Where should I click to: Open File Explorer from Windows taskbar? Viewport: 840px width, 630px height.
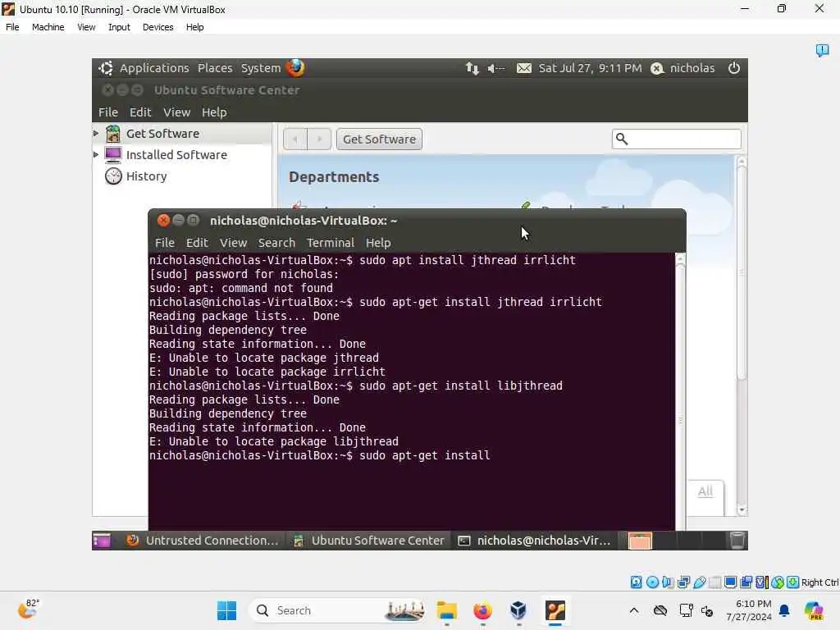[x=446, y=610]
